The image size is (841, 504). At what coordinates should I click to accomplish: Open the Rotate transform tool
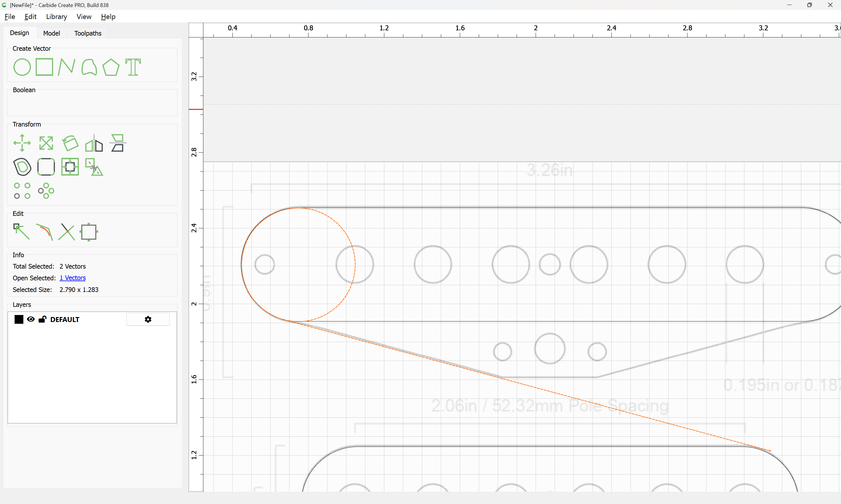pos(70,143)
